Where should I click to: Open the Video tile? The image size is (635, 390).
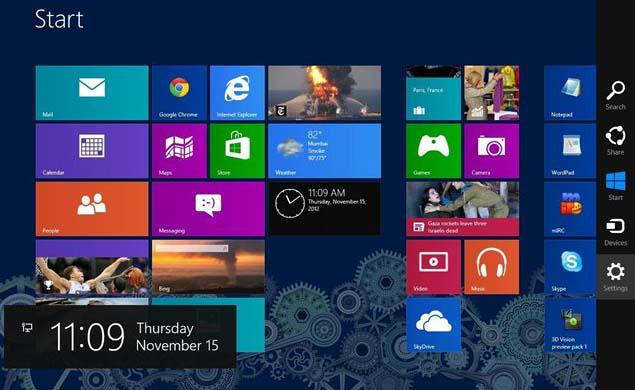(433, 266)
